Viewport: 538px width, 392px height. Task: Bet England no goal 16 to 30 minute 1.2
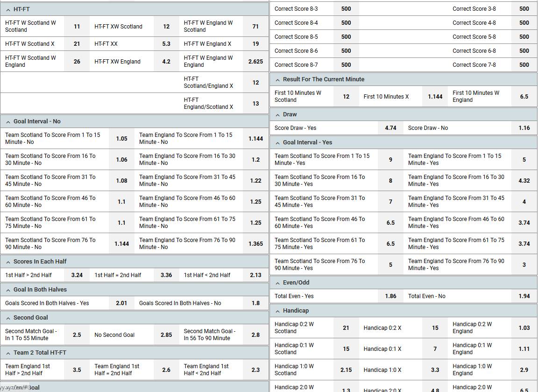pos(255,160)
